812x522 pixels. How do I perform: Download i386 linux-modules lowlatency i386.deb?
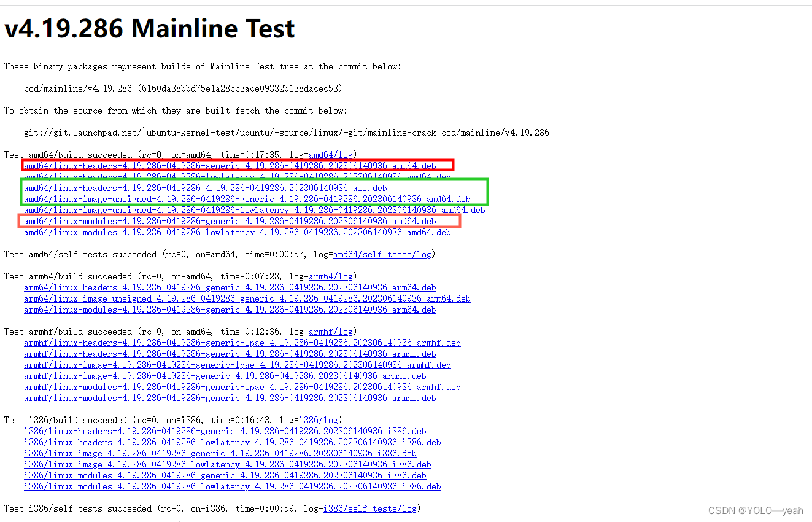tap(233, 486)
